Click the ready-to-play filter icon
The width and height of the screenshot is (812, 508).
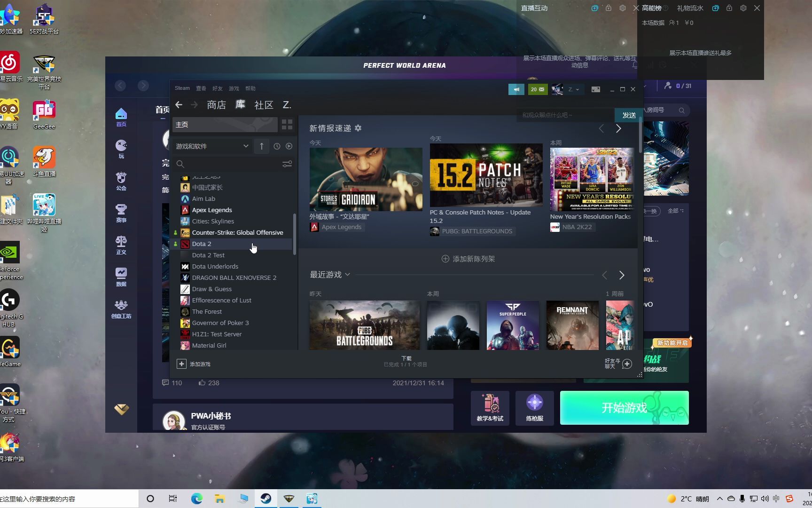click(289, 146)
